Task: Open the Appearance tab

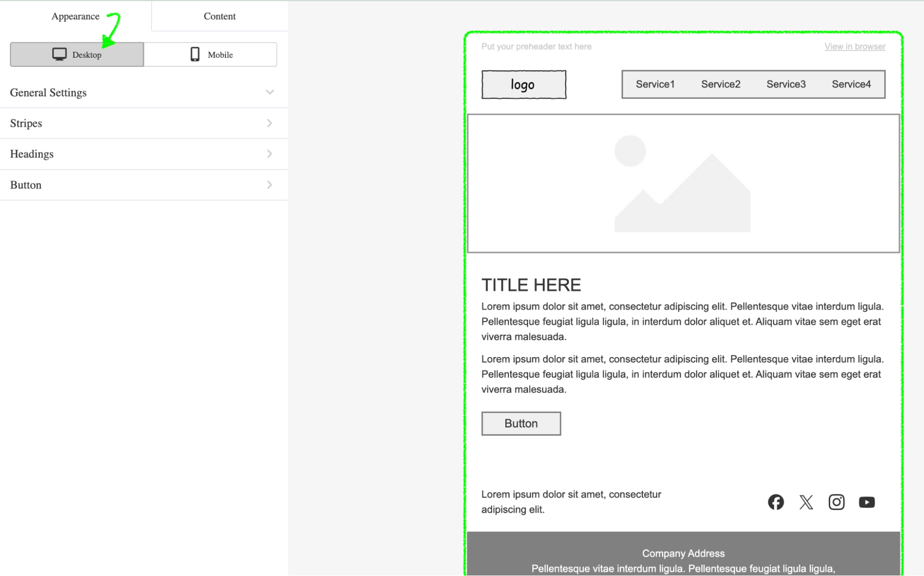Action: point(75,16)
